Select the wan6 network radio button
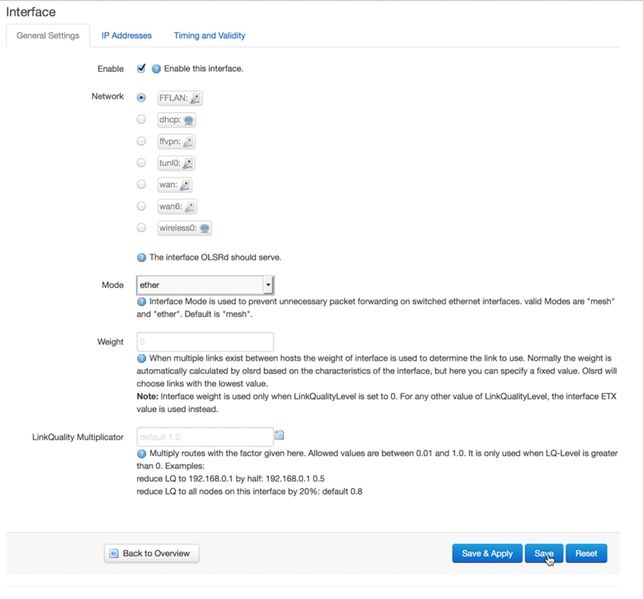Image resolution: width=643 pixels, height=599 pixels. (x=141, y=206)
